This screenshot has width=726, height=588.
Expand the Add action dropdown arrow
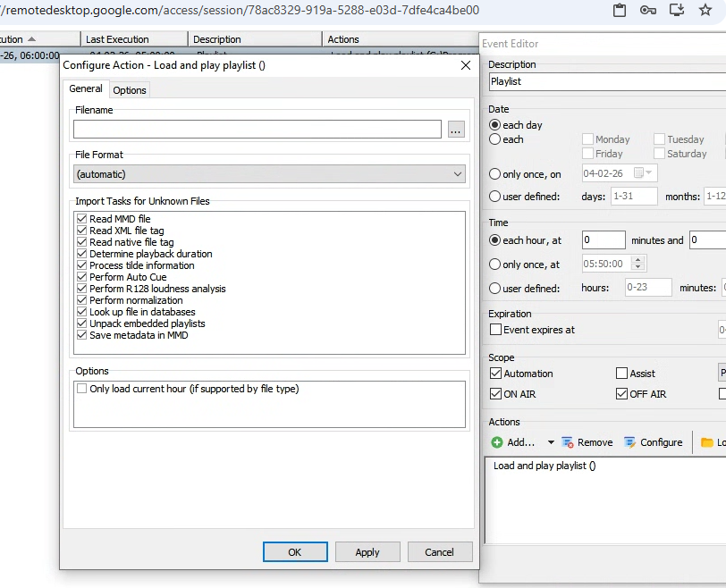(551, 442)
